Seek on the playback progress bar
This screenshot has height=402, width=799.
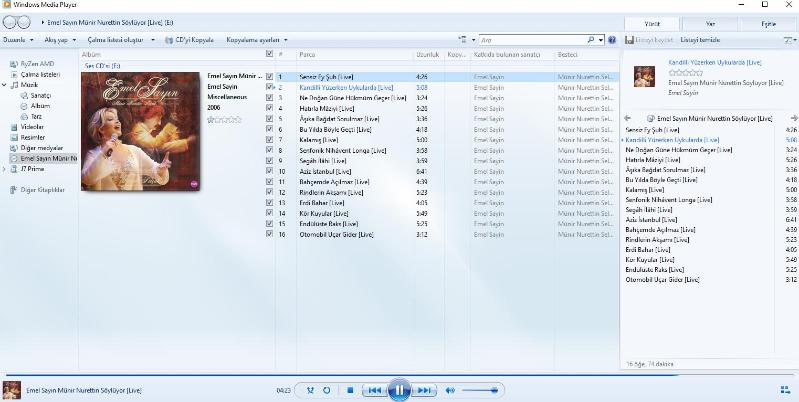point(399,375)
